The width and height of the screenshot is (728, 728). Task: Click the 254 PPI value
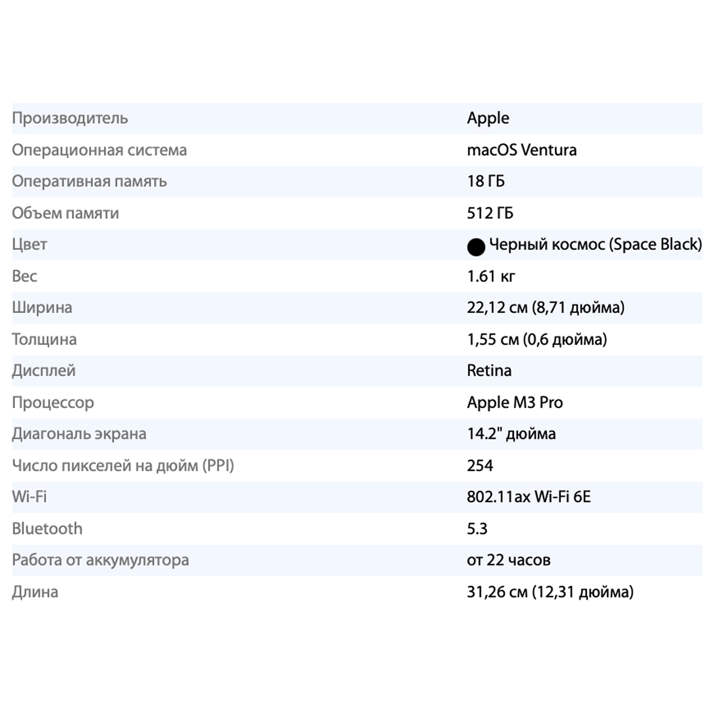tap(480, 465)
